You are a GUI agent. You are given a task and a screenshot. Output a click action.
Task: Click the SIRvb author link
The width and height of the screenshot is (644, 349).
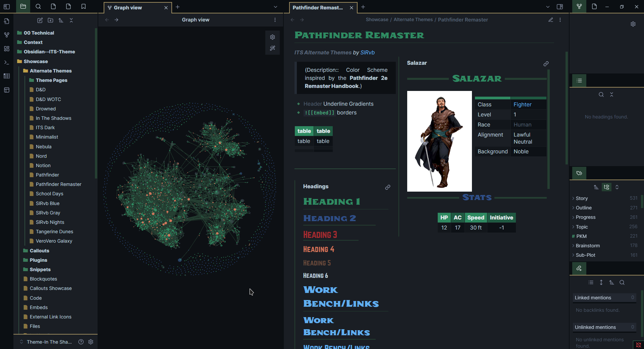367,52
